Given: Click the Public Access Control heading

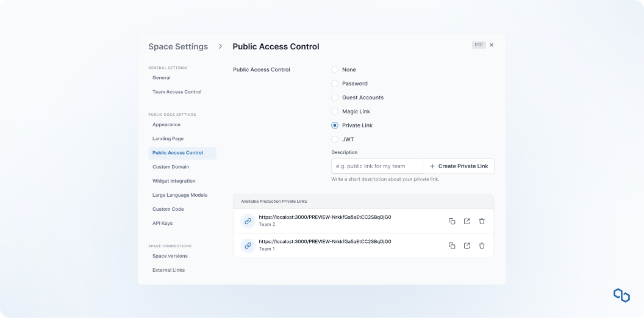Looking at the screenshot, I should click(x=276, y=47).
